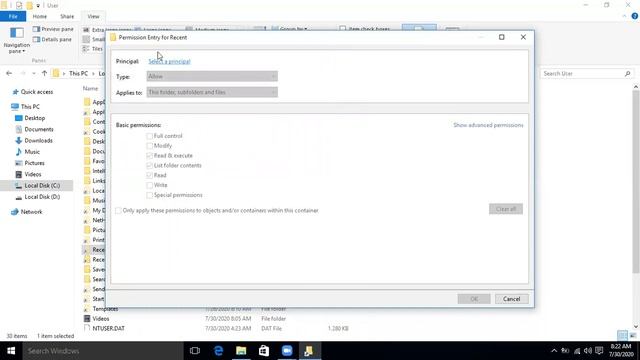The height and width of the screenshot is (360, 640).
Task: Click the Explorer vertical scrollbar
Action: (636, 182)
